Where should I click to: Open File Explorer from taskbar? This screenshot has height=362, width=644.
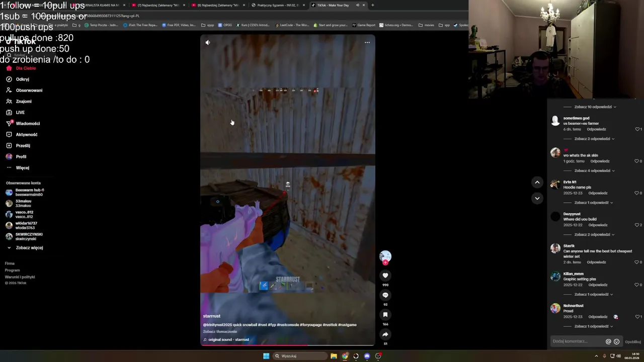pyautogui.click(x=334, y=356)
